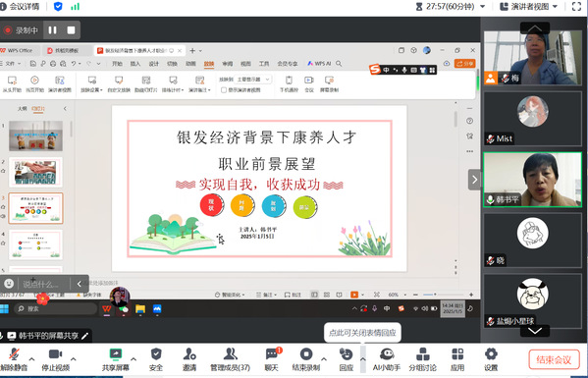The width and height of the screenshot is (588, 378).
Task: Open the 安全 security menu
Action: tap(156, 359)
